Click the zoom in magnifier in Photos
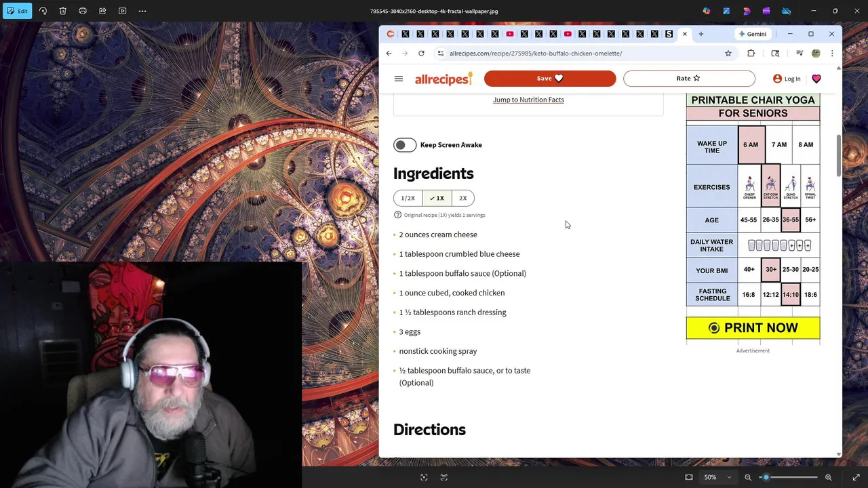The image size is (868, 488). tap(828, 477)
